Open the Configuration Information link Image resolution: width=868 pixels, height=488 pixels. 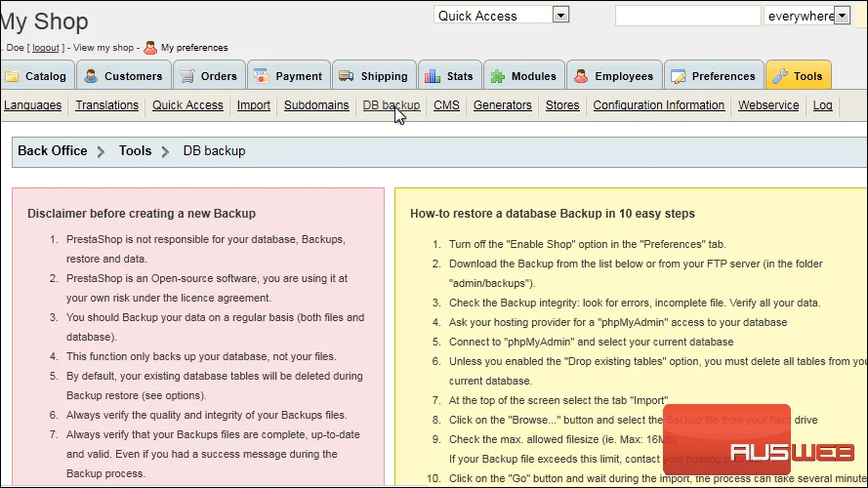click(659, 105)
